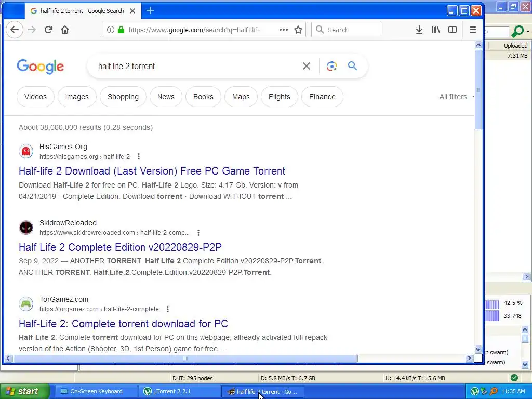Toggle the sidebar icon in Firefox toolbar

point(453,30)
